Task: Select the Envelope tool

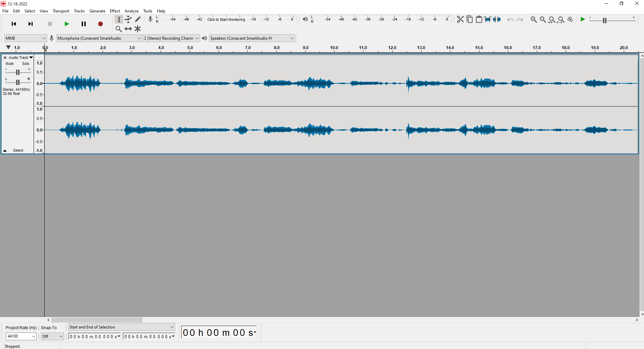Action: point(128,20)
